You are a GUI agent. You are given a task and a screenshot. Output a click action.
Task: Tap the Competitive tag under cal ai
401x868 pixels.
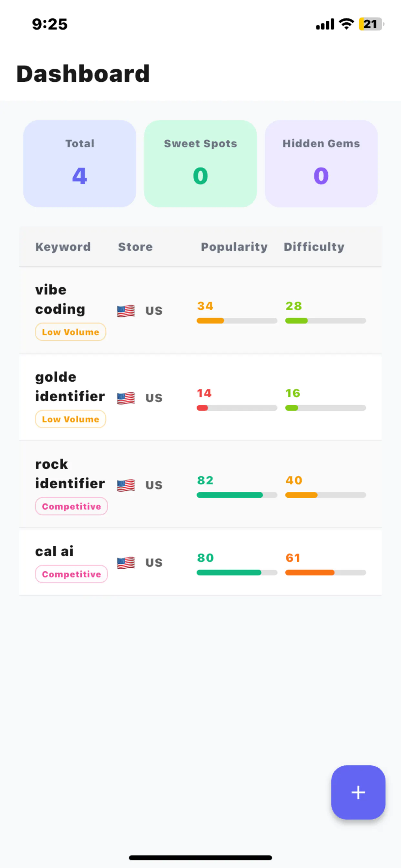[71, 574]
